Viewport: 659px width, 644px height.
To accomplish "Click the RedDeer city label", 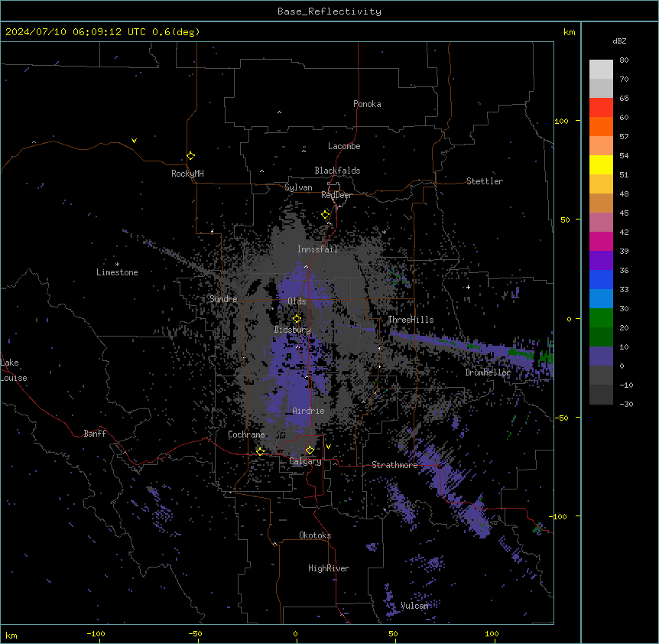I will coord(336,195).
